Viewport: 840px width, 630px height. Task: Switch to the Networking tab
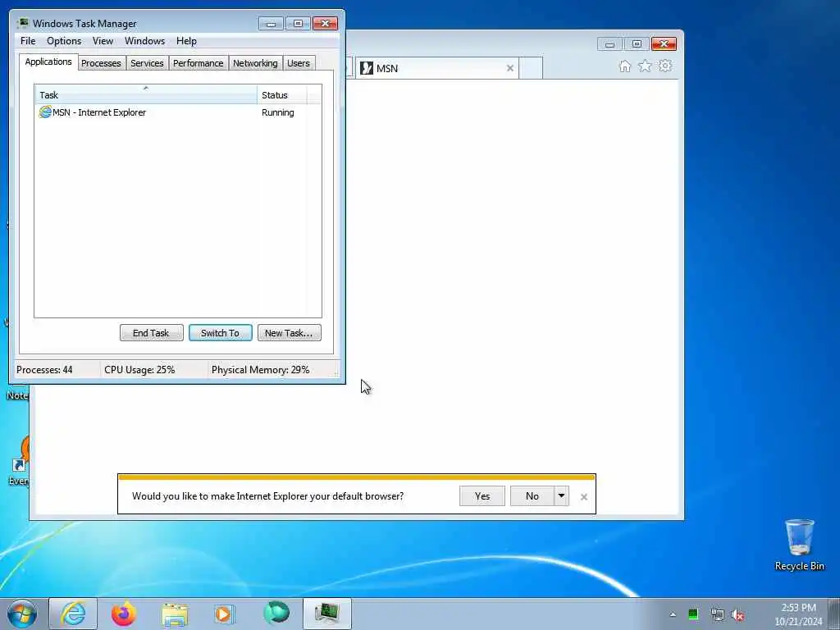255,63
